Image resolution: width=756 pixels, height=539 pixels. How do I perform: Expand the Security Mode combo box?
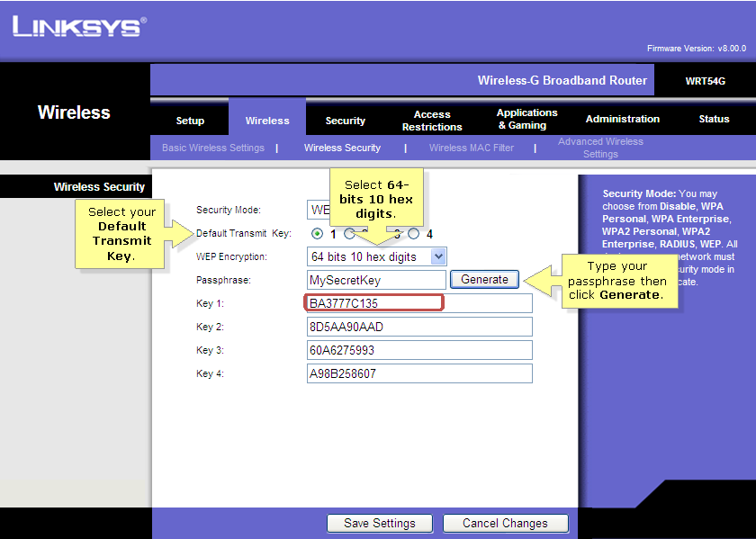pyautogui.click(x=319, y=210)
